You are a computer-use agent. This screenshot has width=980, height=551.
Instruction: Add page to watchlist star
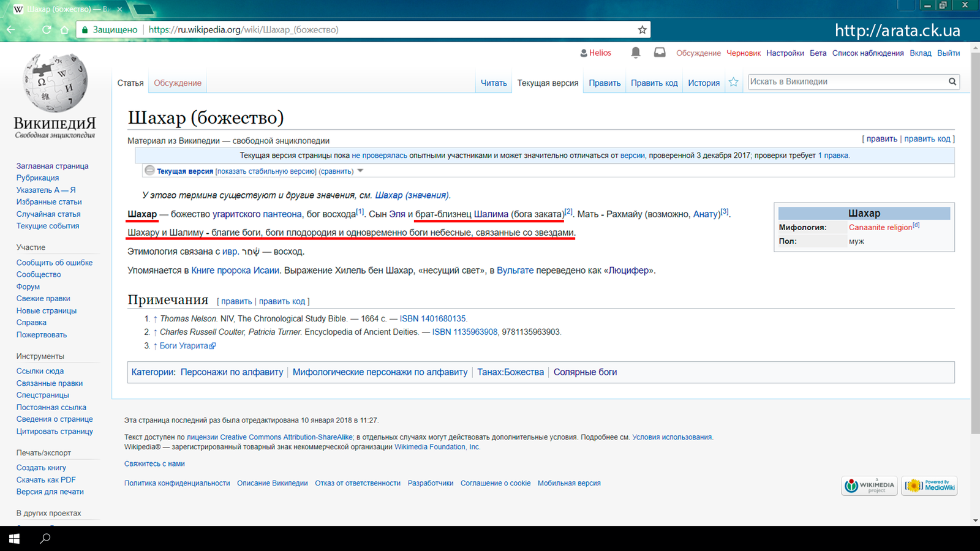(733, 82)
